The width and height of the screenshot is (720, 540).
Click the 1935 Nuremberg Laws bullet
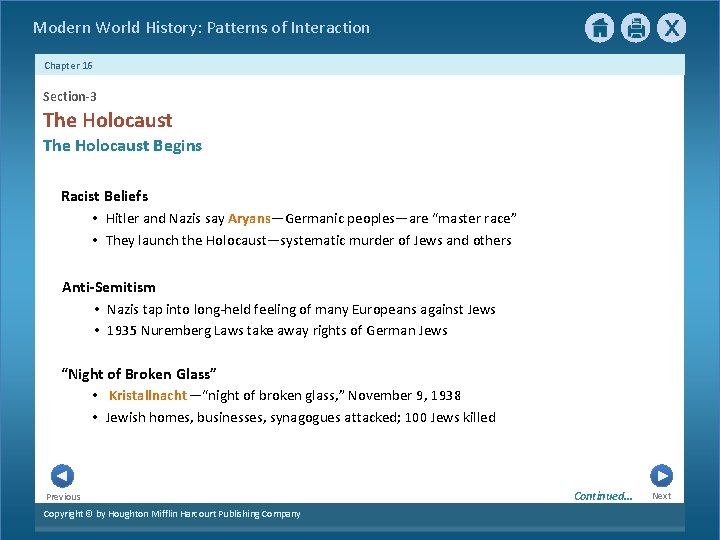pyautogui.click(x=277, y=331)
